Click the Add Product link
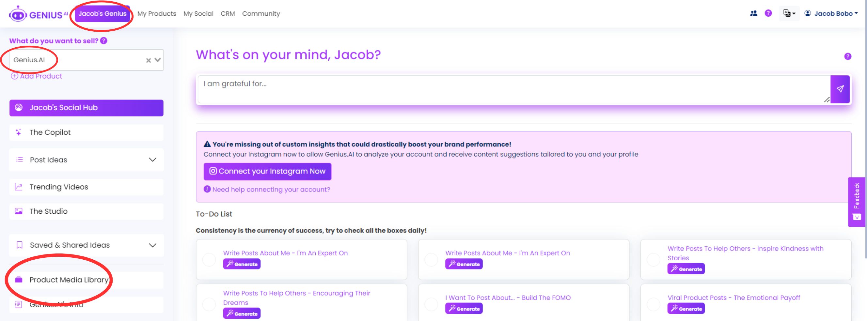Screen dimensions: 868x321 pos(36,76)
